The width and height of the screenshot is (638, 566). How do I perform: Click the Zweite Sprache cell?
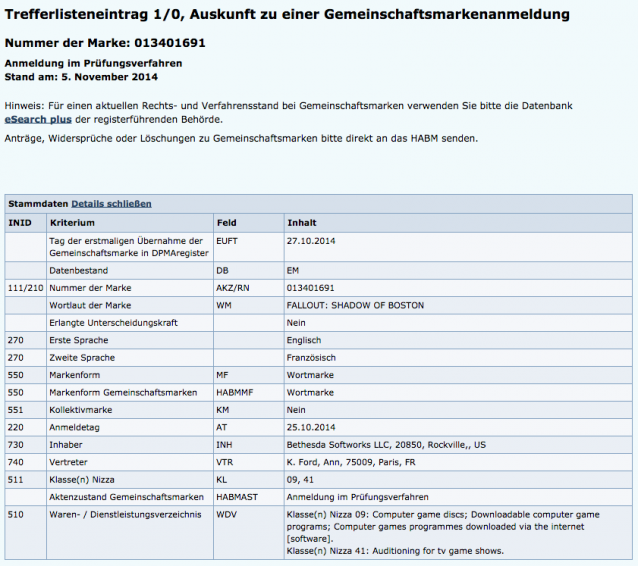click(x=130, y=358)
